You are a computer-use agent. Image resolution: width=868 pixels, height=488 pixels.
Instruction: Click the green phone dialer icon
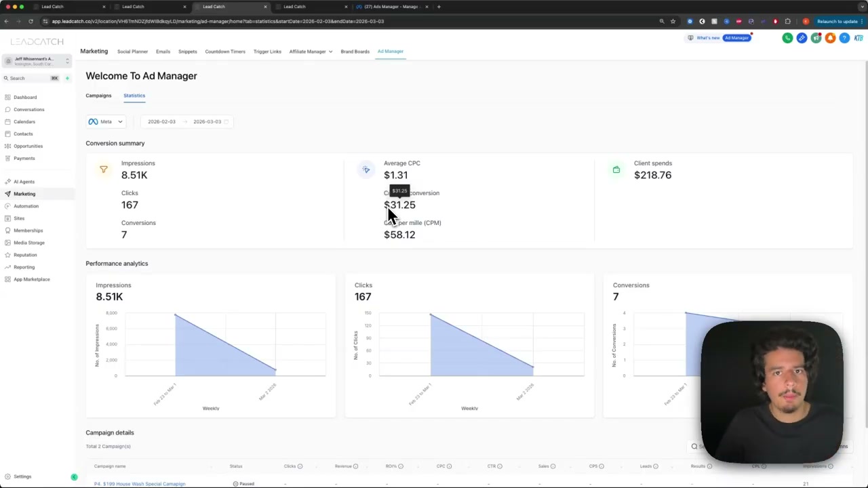tap(787, 38)
